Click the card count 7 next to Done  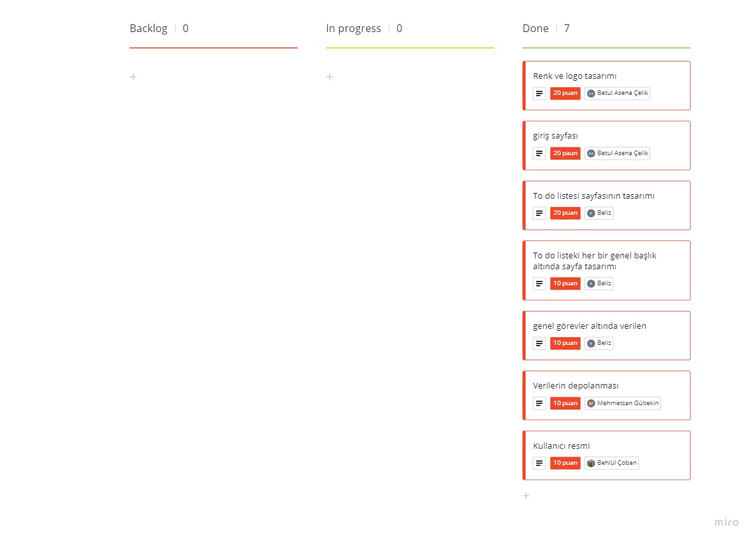(567, 28)
